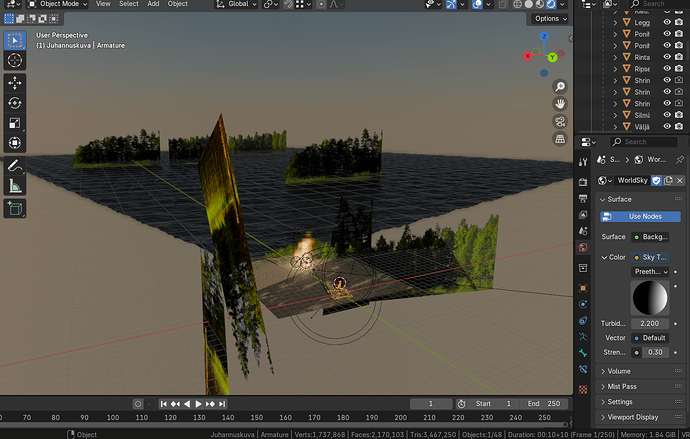This screenshot has height=439, width=690.
Task: Pick the Rotate tool
Action: point(15,103)
